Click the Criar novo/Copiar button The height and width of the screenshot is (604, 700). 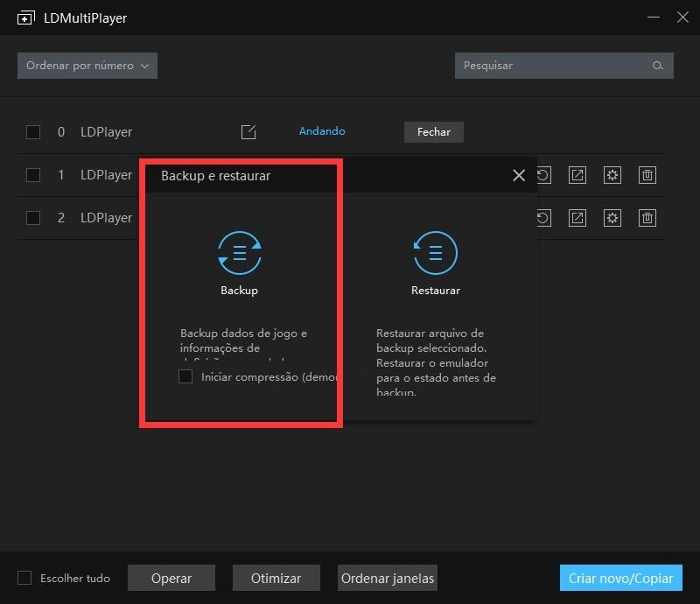coord(620,578)
